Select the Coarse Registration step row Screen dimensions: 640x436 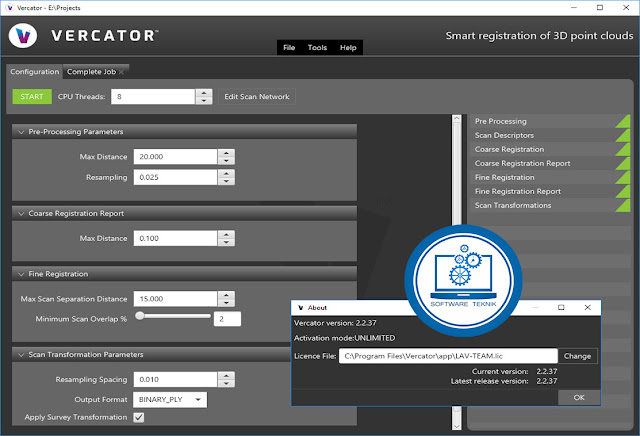pos(549,149)
